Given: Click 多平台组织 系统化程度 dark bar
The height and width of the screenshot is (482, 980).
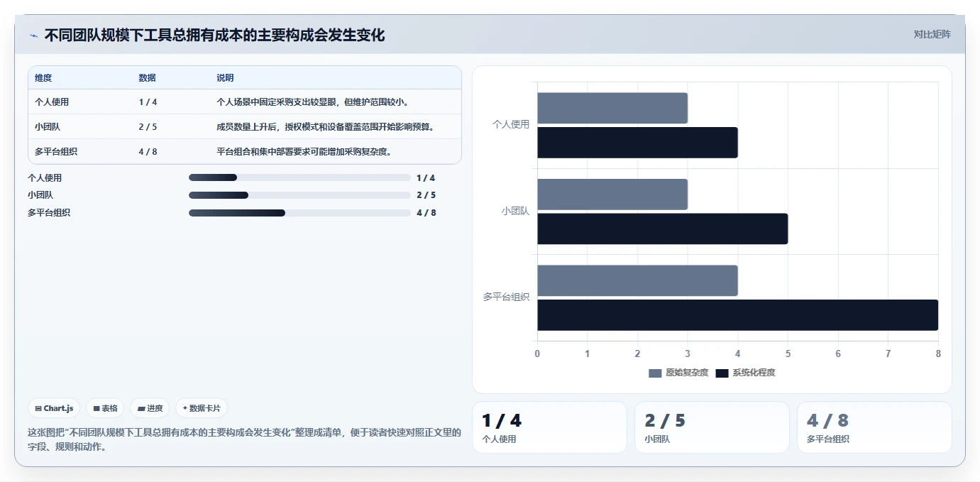Looking at the screenshot, I should click(x=737, y=315).
